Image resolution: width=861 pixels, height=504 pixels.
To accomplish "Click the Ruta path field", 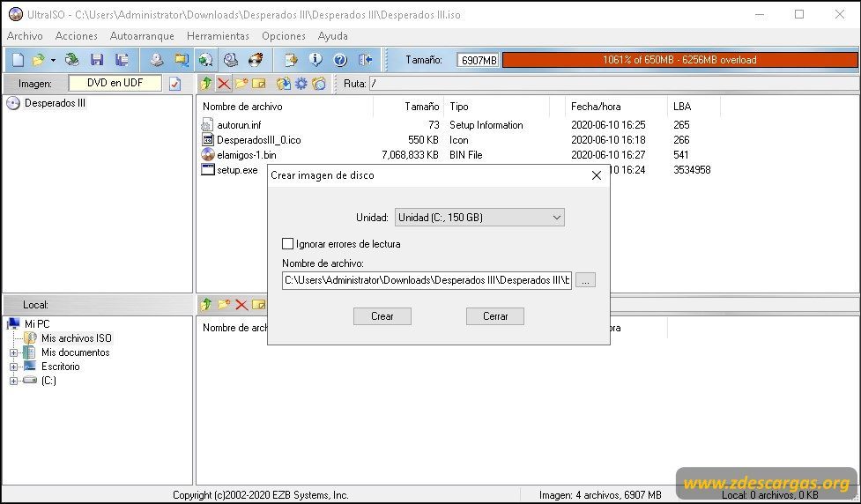I will (x=614, y=84).
